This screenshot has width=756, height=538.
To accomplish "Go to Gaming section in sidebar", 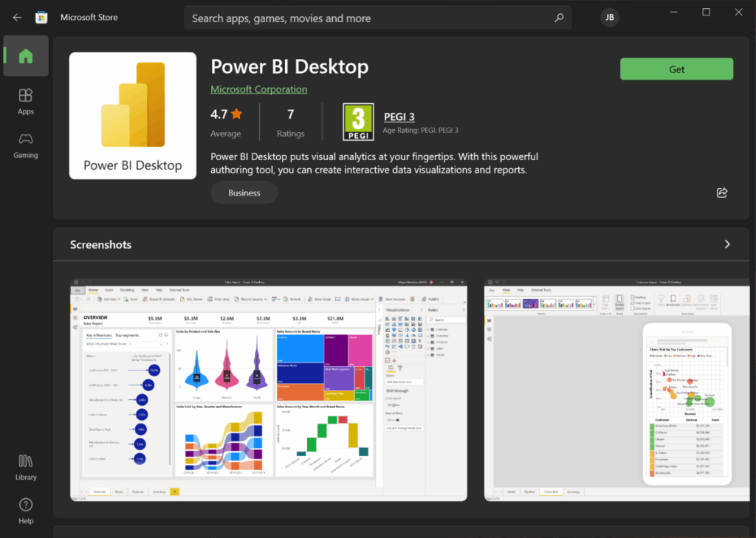I will coord(26,145).
